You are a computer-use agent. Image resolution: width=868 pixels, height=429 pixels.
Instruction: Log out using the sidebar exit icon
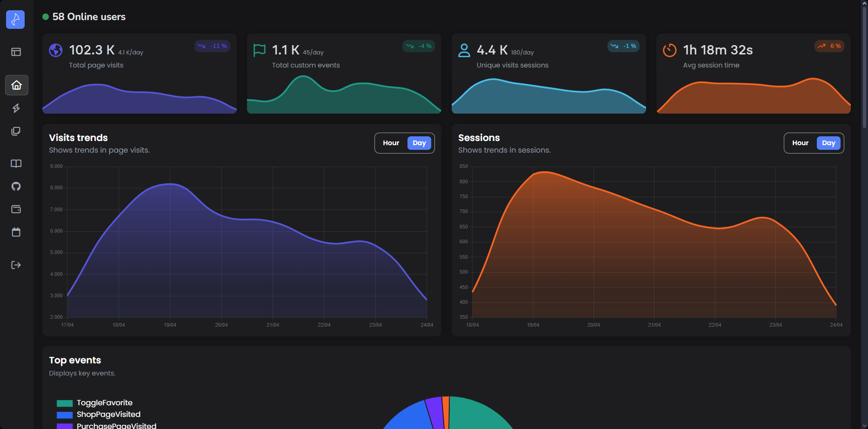(16, 265)
